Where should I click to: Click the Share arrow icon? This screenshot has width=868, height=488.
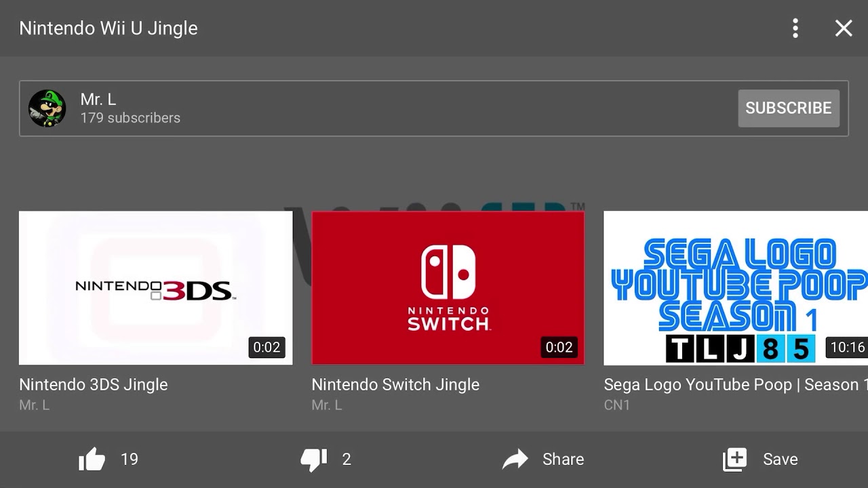515,460
